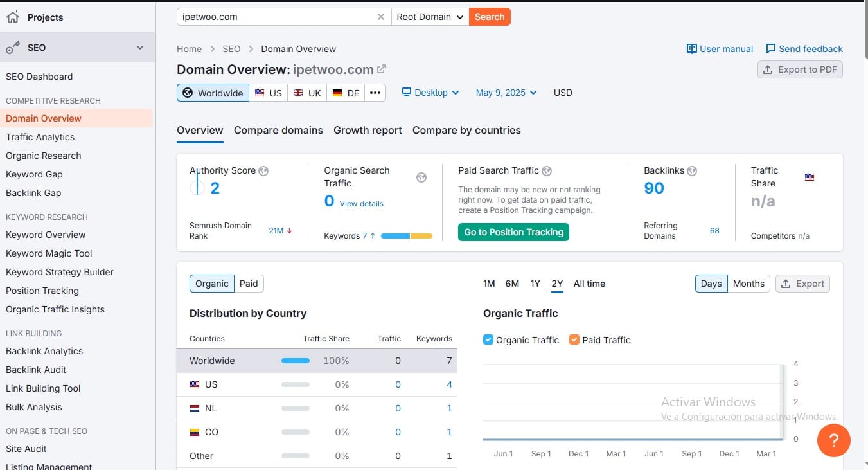Click the NL flag in the country table
The width and height of the screenshot is (868, 470).
coord(195,408)
